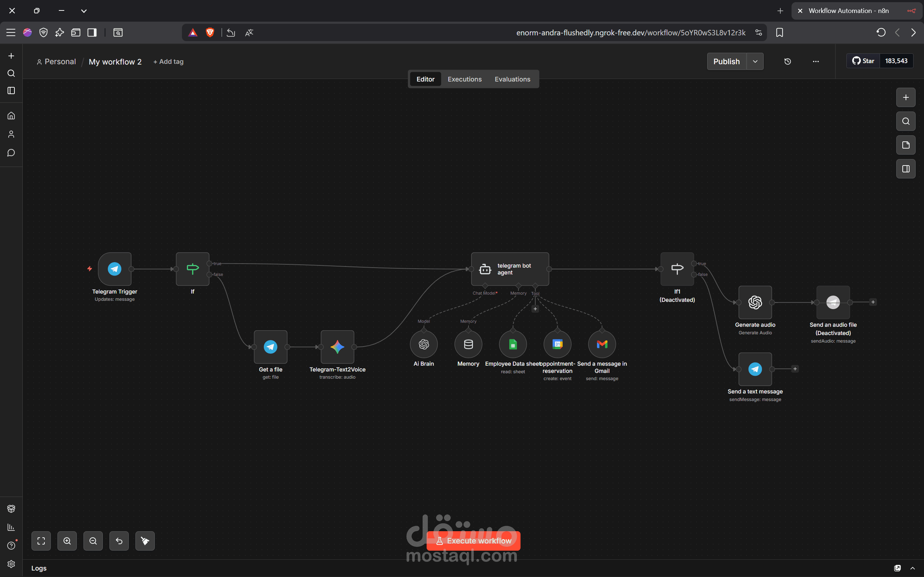Switch to the Evaluations tab

click(512, 79)
